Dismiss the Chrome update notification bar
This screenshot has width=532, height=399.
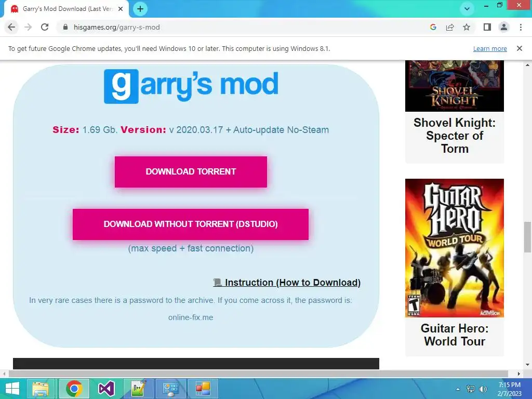pos(520,48)
